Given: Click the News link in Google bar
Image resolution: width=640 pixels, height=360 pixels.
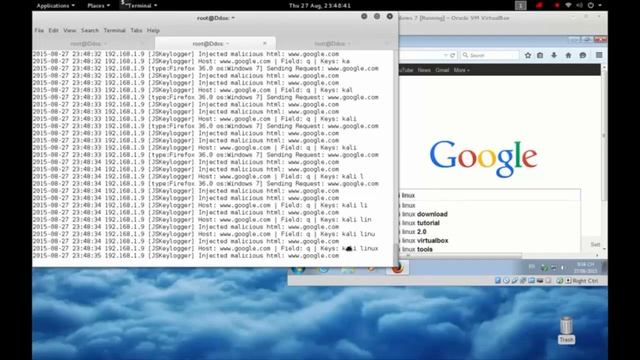Looking at the screenshot, I should (x=424, y=70).
